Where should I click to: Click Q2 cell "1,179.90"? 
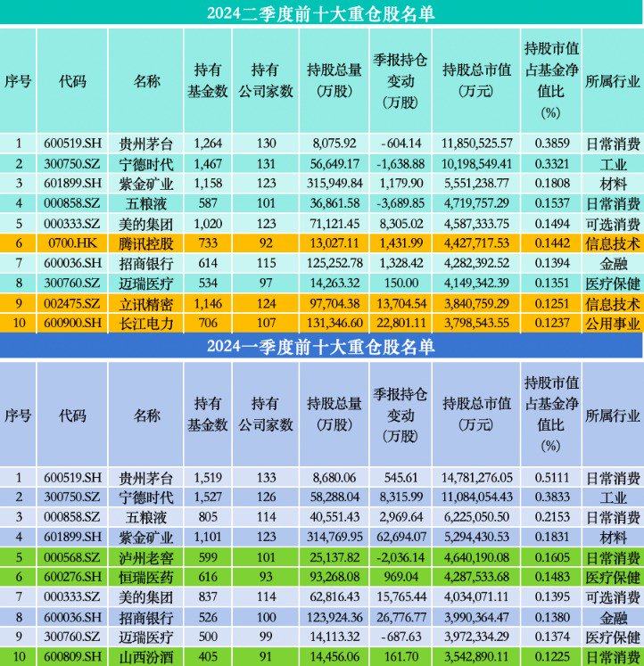pyautogui.click(x=400, y=184)
